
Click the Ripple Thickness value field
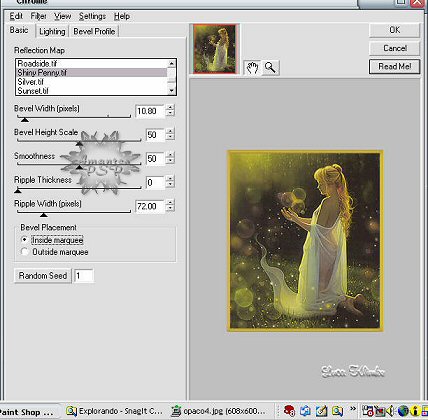click(155, 182)
